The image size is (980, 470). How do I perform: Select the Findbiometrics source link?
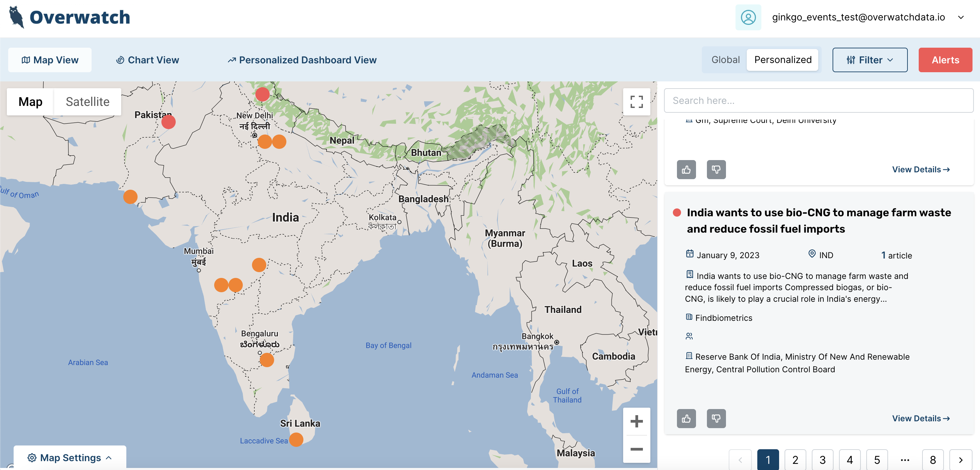pyautogui.click(x=724, y=317)
